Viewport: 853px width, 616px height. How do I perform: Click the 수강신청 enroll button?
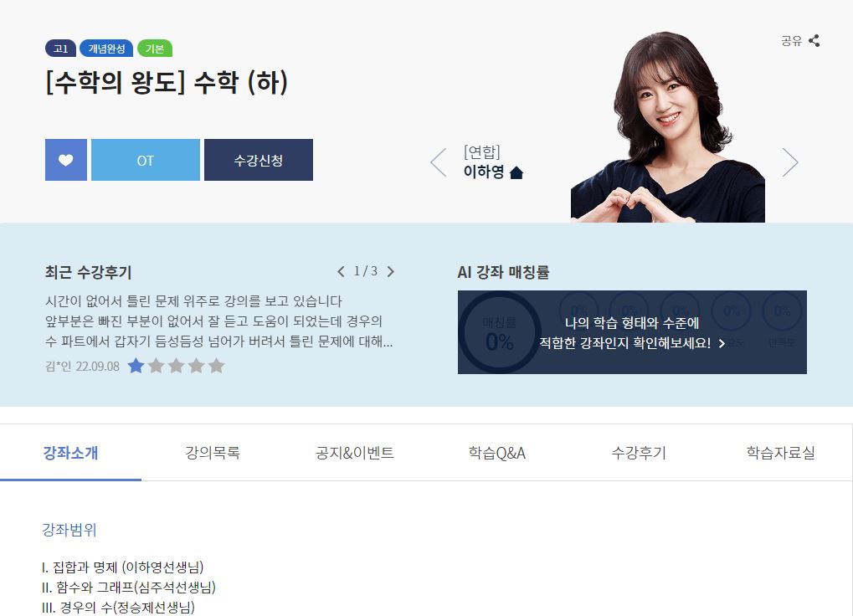(259, 160)
